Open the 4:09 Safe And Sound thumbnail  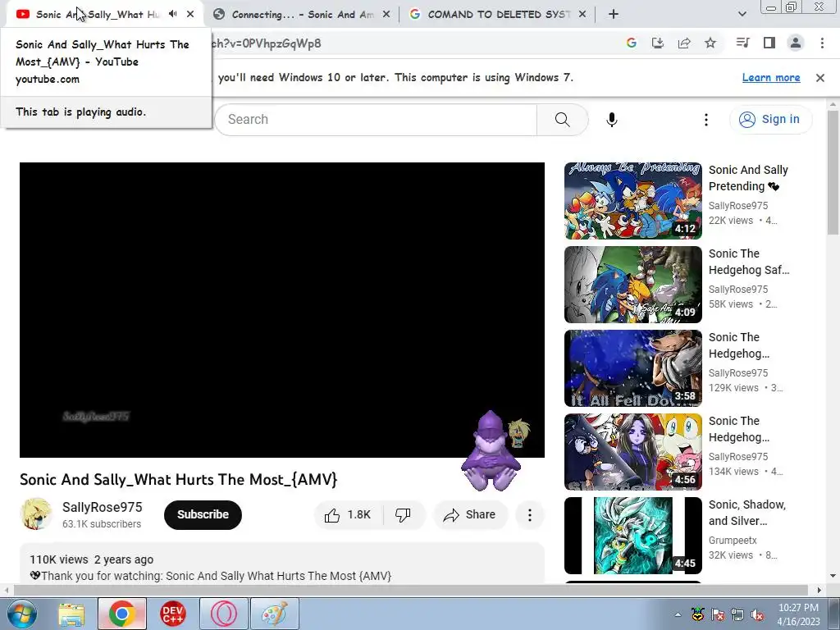coord(632,284)
